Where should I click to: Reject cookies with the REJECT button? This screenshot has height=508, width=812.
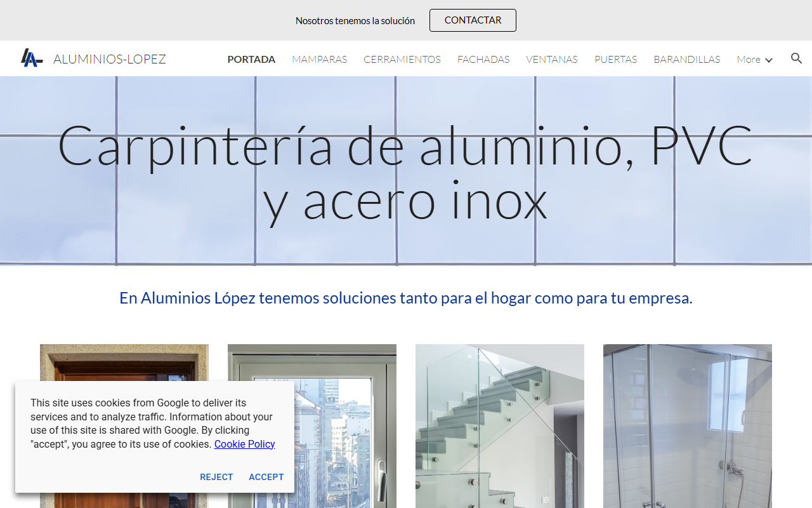[x=216, y=477]
